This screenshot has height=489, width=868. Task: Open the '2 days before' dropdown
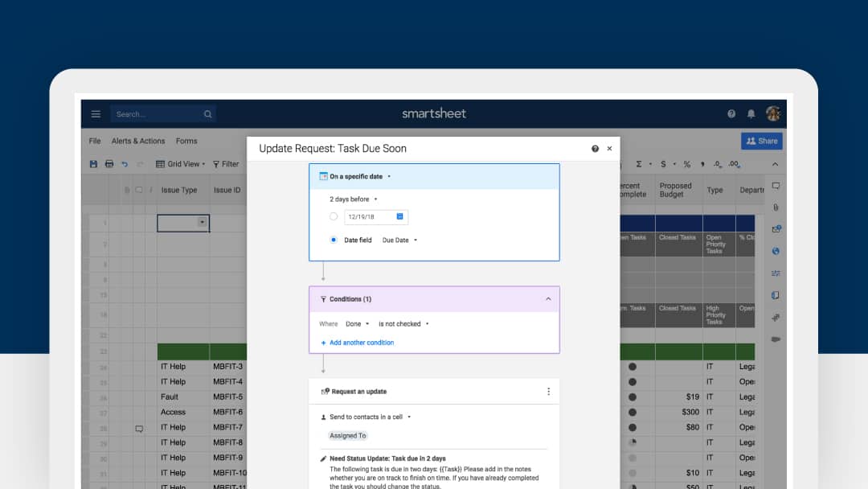(x=354, y=199)
